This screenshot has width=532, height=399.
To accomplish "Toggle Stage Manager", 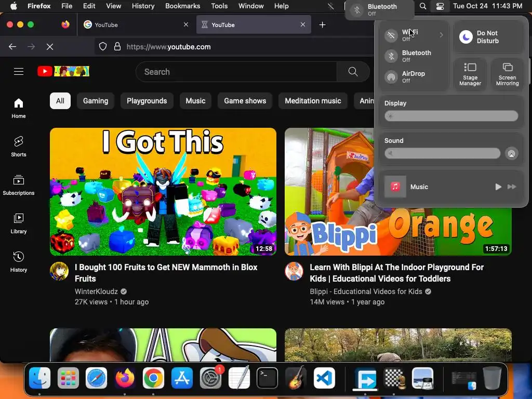I will pos(470,74).
